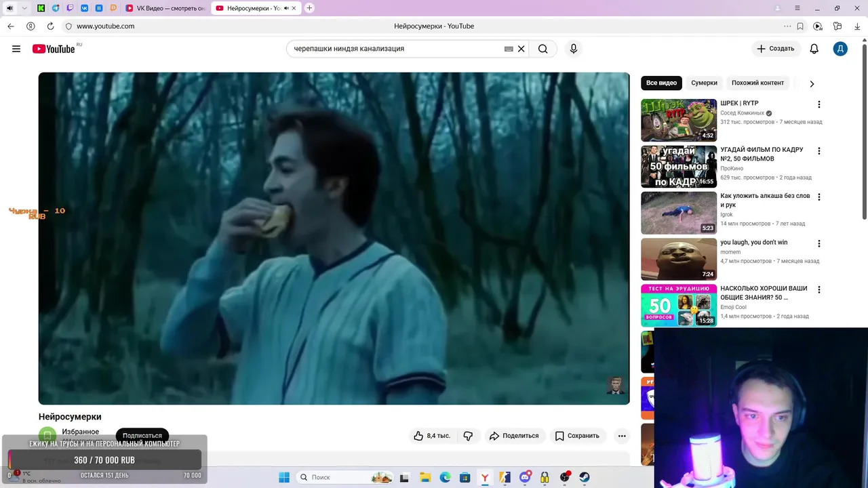Switch to the VK Видео tab

165,8
